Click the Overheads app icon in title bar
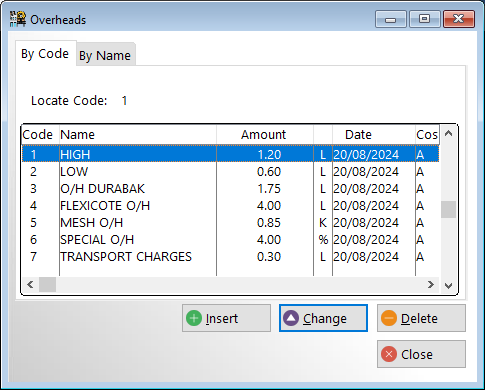 pos(18,19)
